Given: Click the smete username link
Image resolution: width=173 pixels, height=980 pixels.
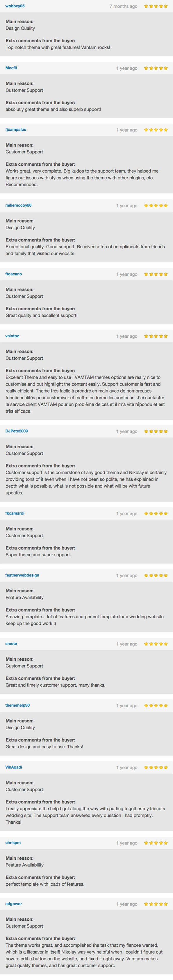Looking at the screenshot, I should (x=11, y=644).
